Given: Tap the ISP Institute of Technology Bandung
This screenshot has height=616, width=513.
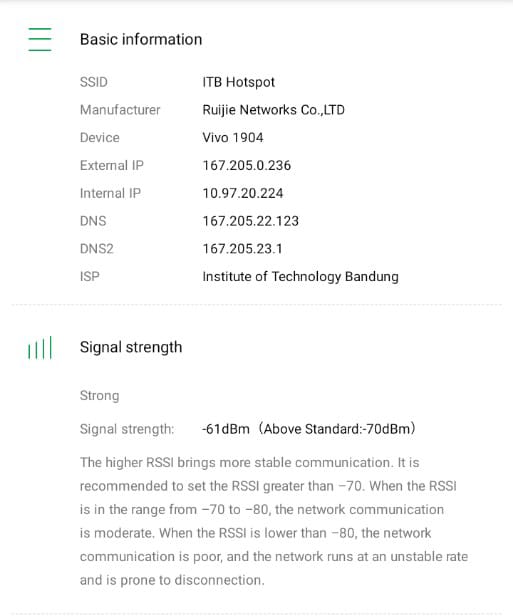Looking at the screenshot, I should coord(300,277).
